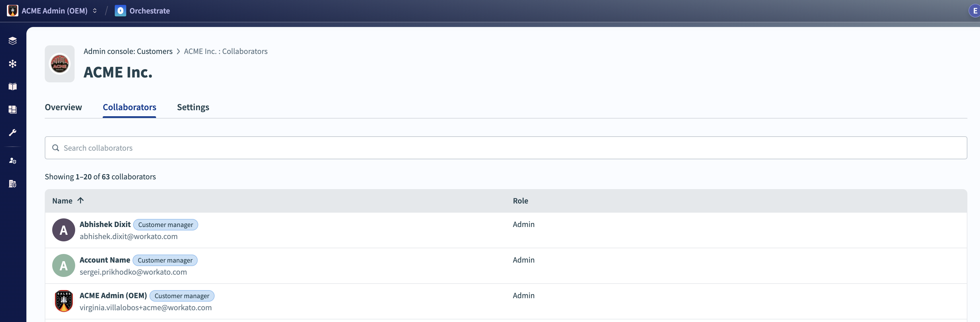Screen dimensions: 980x322
Task: Open the wrench tools icon in sidebar
Action: tap(13, 133)
